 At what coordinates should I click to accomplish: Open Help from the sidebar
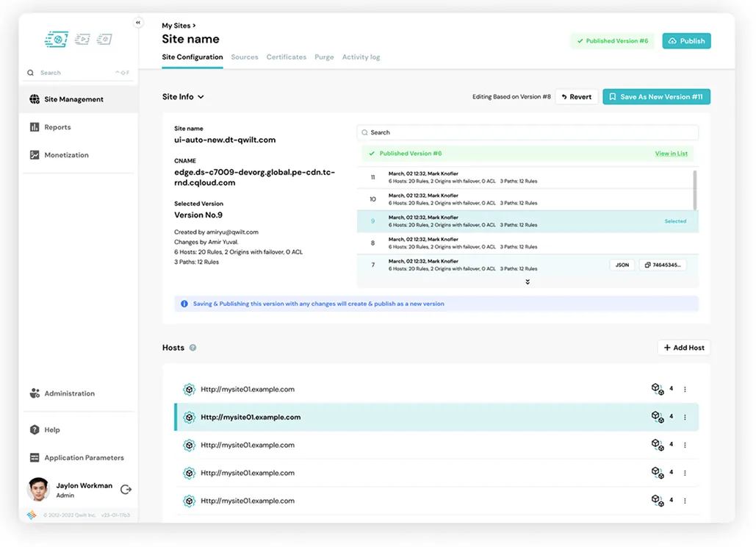click(x=79, y=429)
